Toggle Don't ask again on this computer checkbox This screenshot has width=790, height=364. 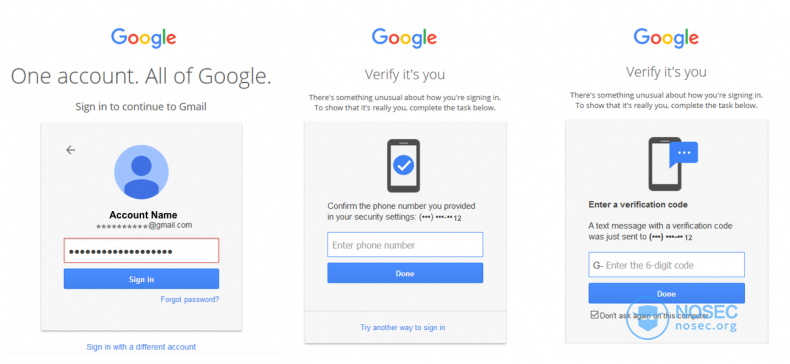[x=595, y=315]
